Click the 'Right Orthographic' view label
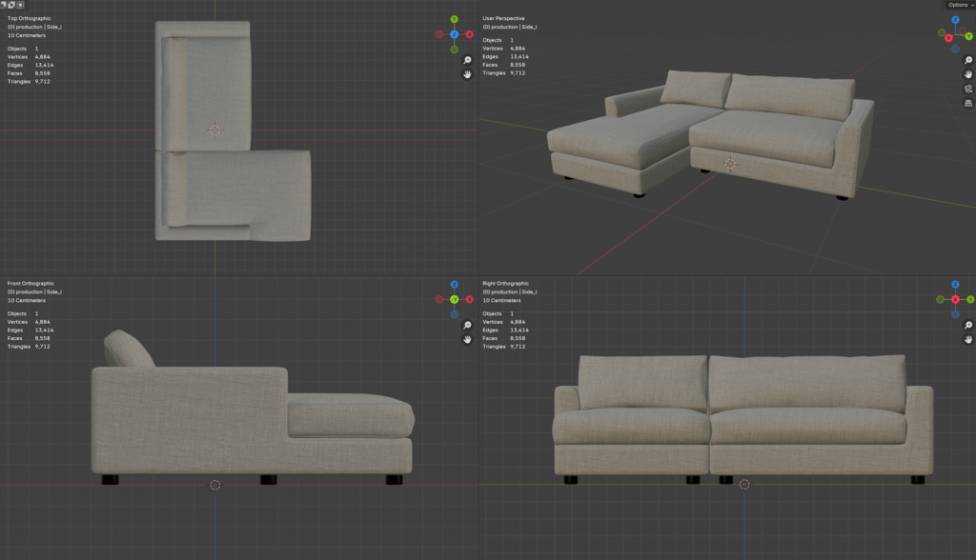The width and height of the screenshot is (976, 560). [x=505, y=284]
